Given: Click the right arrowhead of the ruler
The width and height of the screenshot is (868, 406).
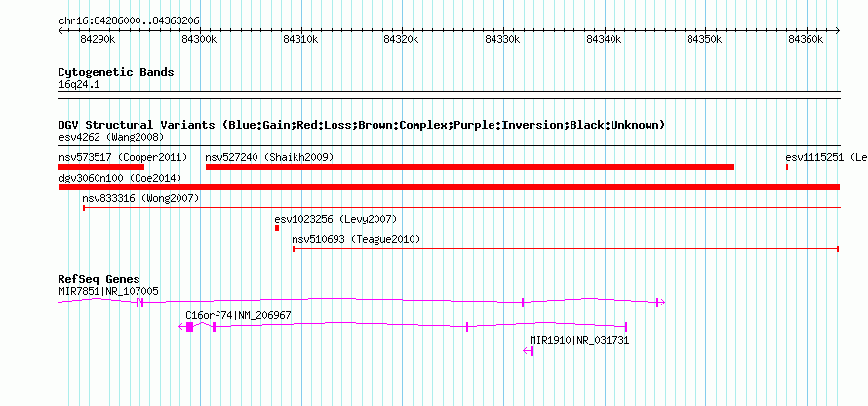Looking at the screenshot, I should coord(838,30).
